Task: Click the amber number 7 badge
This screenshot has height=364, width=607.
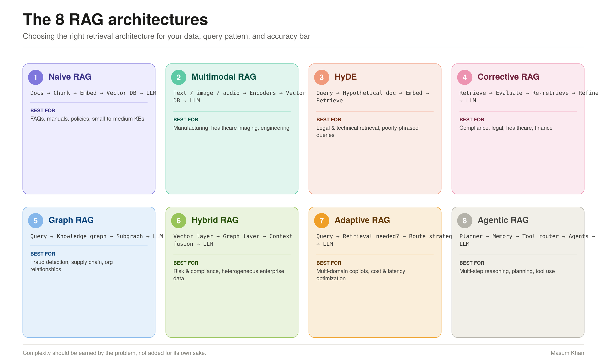Action: [x=322, y=221]
